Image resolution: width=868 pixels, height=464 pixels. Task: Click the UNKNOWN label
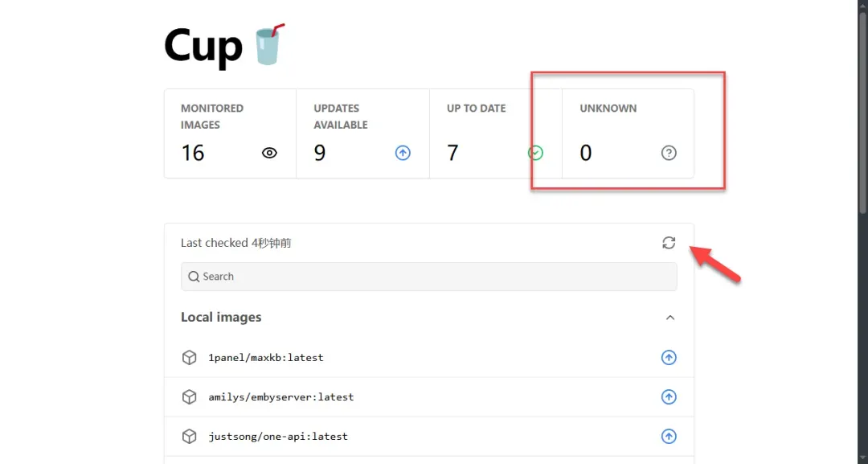click(x=608, y=109)
